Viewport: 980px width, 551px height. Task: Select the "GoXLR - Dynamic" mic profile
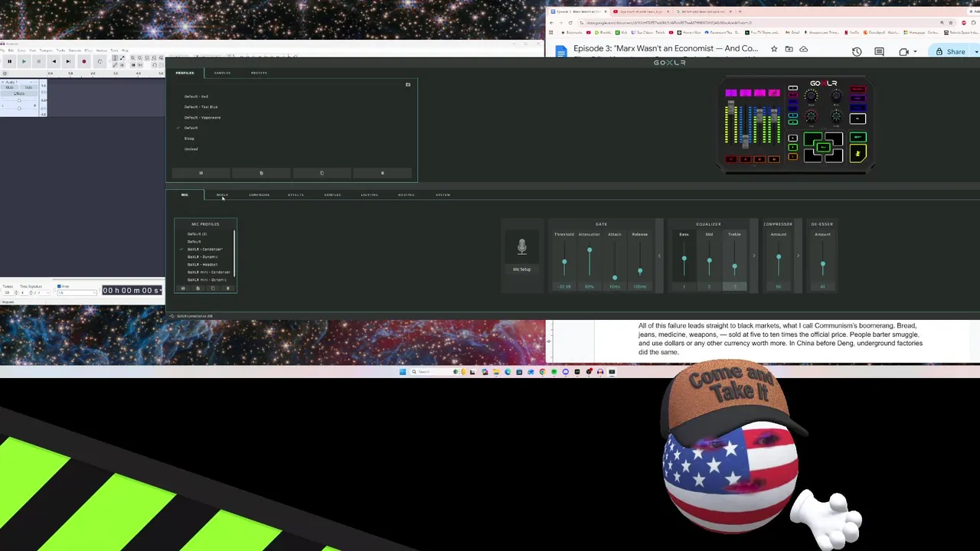tap(202, 256)
